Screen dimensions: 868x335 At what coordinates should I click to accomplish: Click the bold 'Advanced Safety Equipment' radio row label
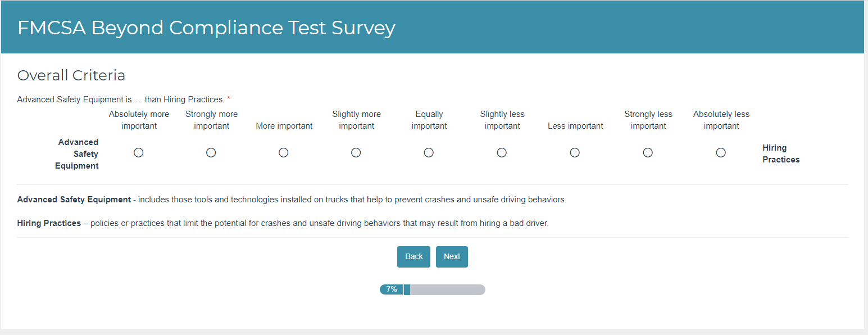click(78, 154)
